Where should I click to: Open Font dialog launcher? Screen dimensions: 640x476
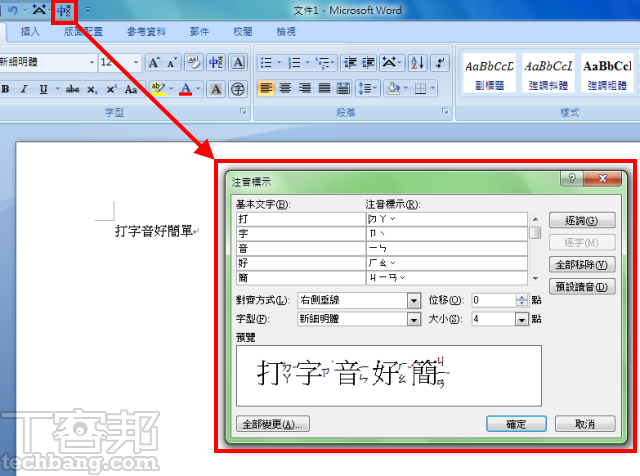243,111
